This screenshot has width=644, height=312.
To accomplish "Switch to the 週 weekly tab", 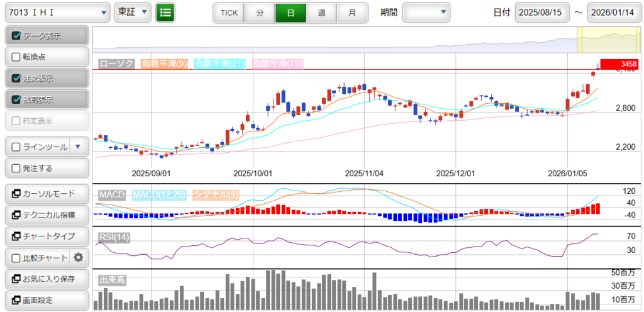I will point(321,13).
